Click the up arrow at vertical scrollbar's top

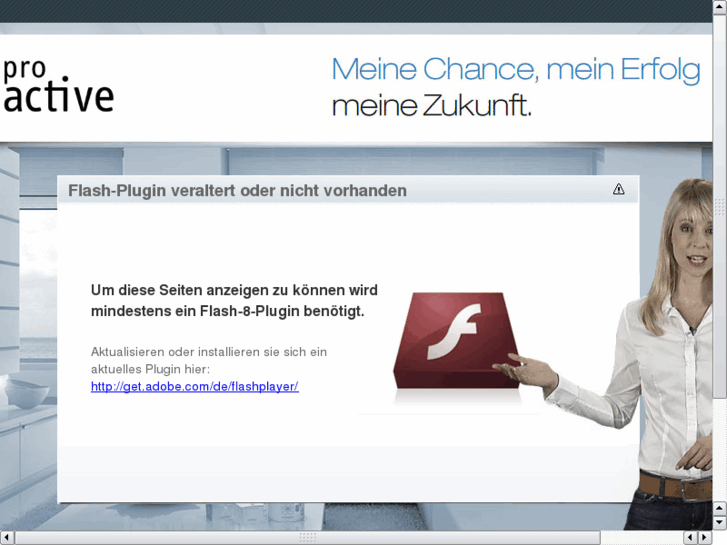coord(720,6)
